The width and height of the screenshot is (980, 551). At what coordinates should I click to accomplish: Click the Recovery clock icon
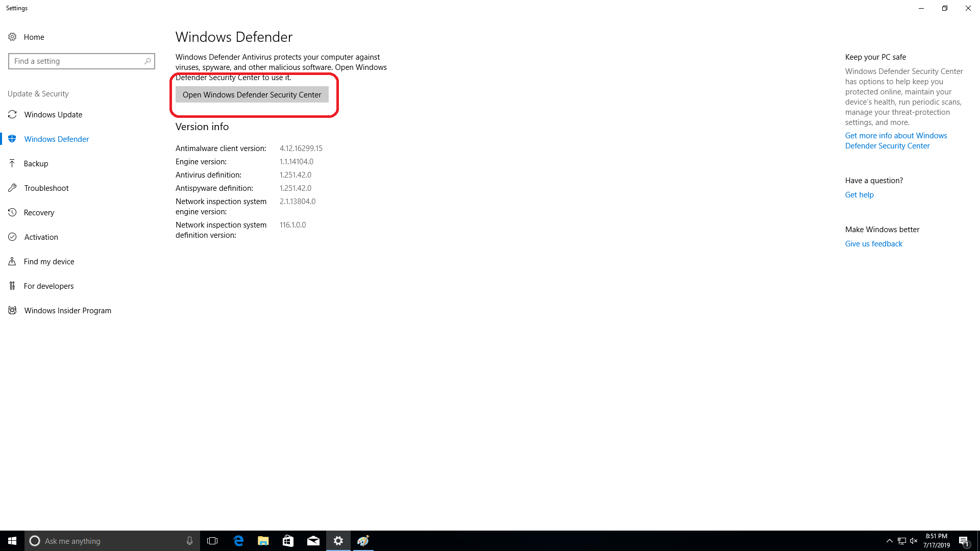(x=12, y=212)
